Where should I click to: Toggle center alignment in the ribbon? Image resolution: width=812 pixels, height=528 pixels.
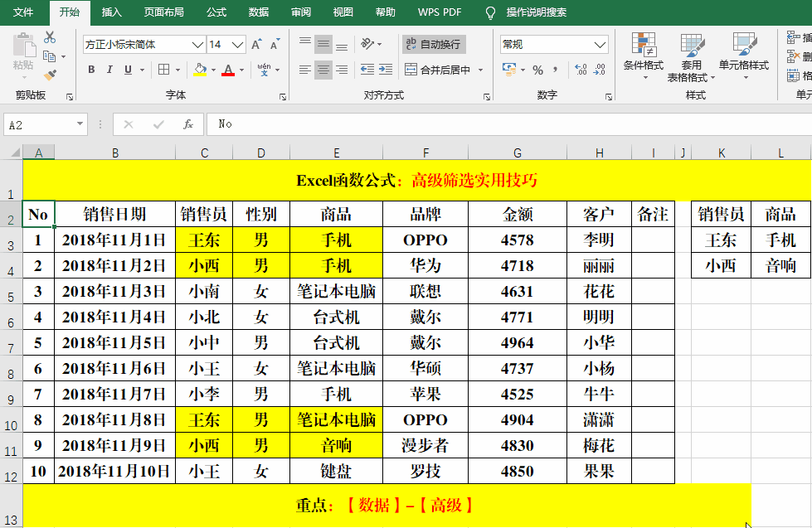point(323,70)
